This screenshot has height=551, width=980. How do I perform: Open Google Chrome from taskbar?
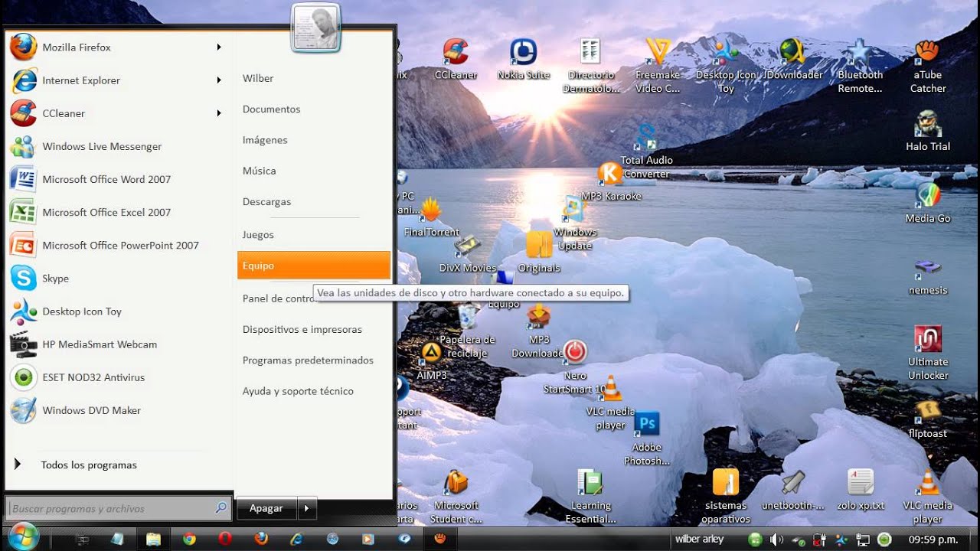pyautogui.click(x=189, y=539)
